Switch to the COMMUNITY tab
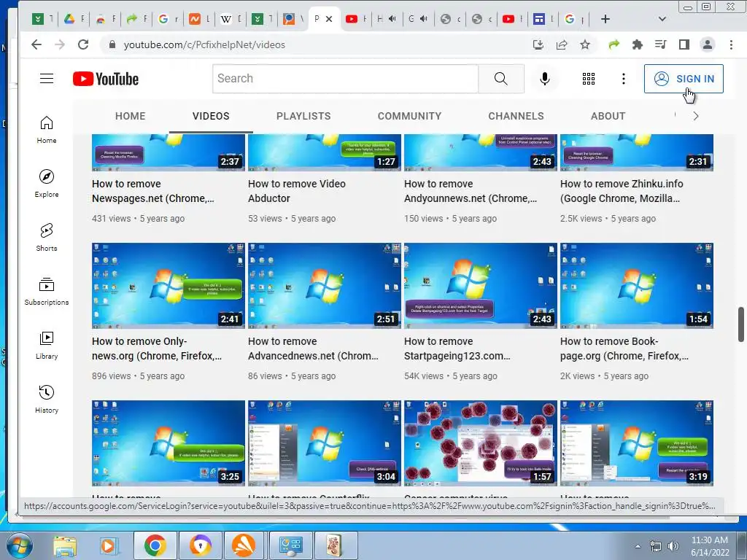This screenshot has width=747, height=560. click(409, 116)
